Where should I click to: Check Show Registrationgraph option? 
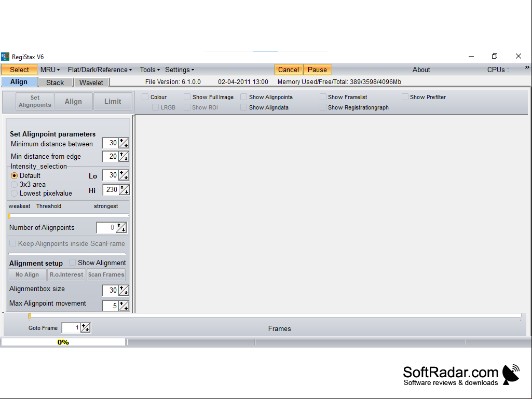pyautogui.click(x=323, y=107)
